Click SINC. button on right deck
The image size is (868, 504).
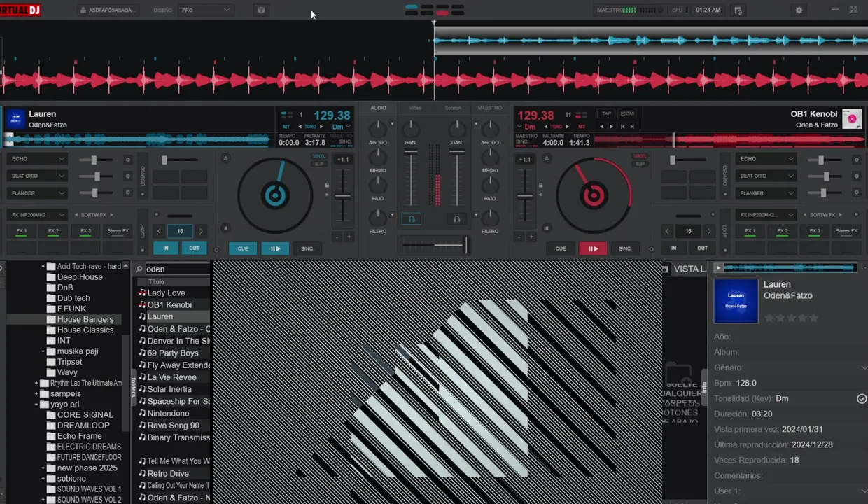pos(625,248)
